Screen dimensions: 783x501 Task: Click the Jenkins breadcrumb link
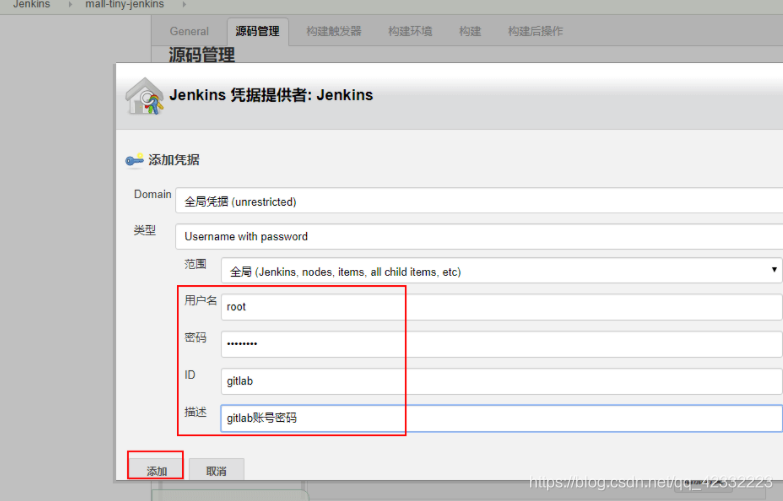point(31,4)
